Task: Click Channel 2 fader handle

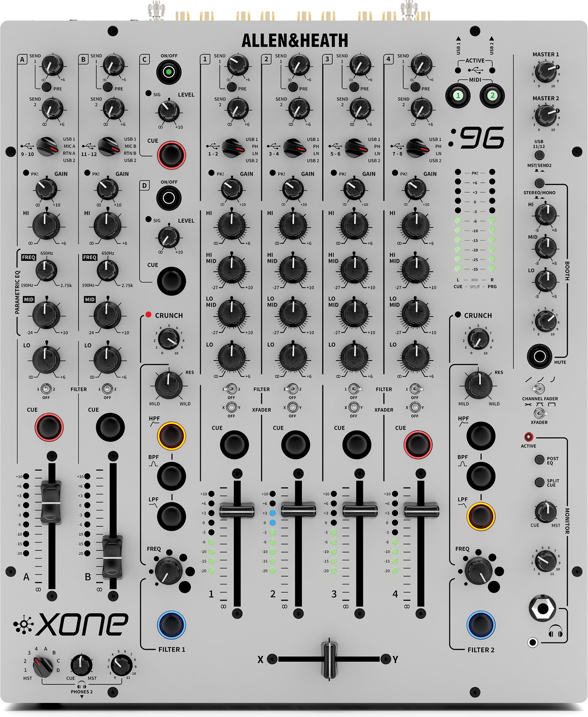Action: 298,511
